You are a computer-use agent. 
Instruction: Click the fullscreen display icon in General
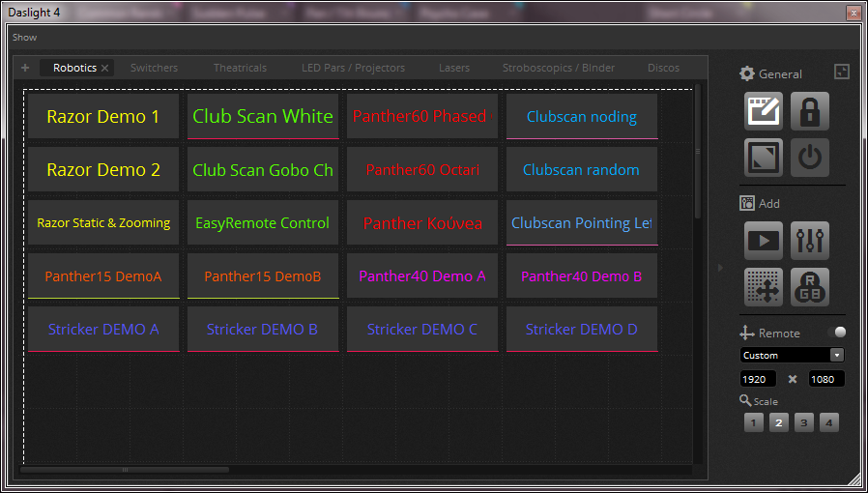click(x=764, y=158)
